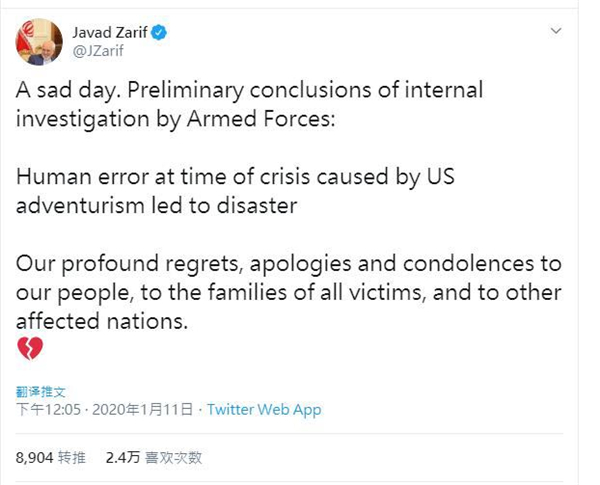Expand the tweet options chevron menu
Viewport: 600px width, 485px height.
[x=557, y=33]
